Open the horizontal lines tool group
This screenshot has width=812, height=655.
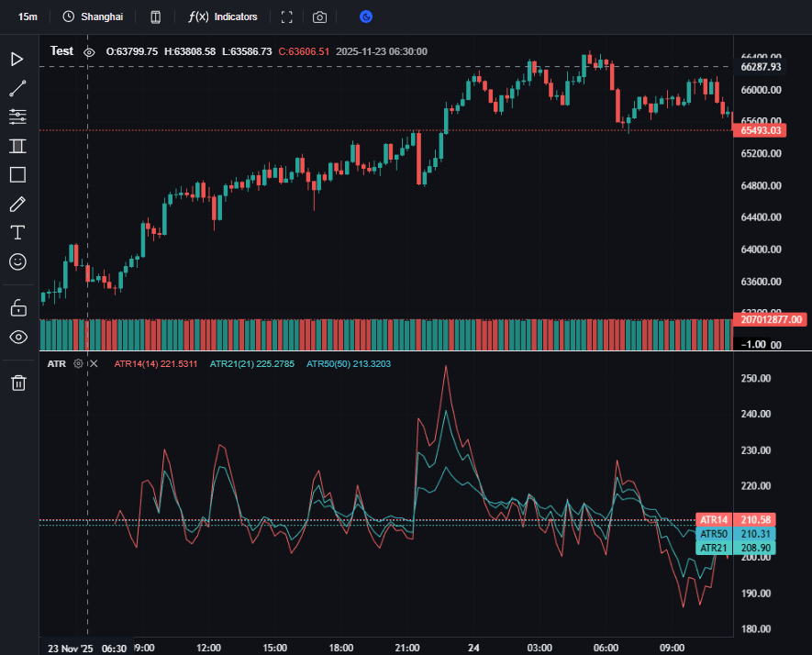click(x=17, y=117)
